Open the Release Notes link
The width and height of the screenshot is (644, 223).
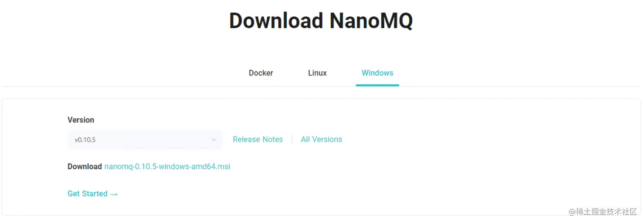(x=258, y=139)
